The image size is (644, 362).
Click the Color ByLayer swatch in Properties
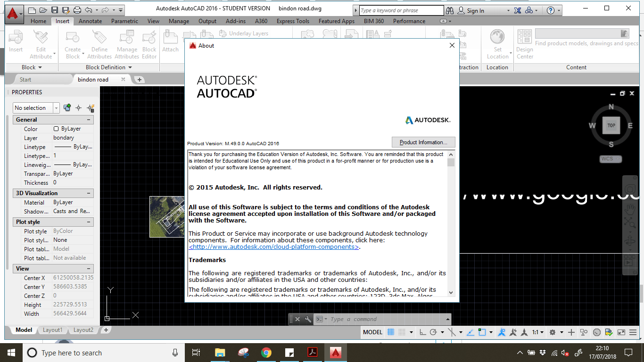click(56, 129)
